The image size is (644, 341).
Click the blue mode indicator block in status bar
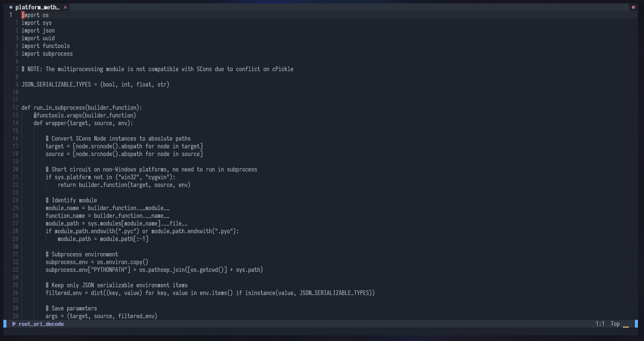tap(4, 324)
